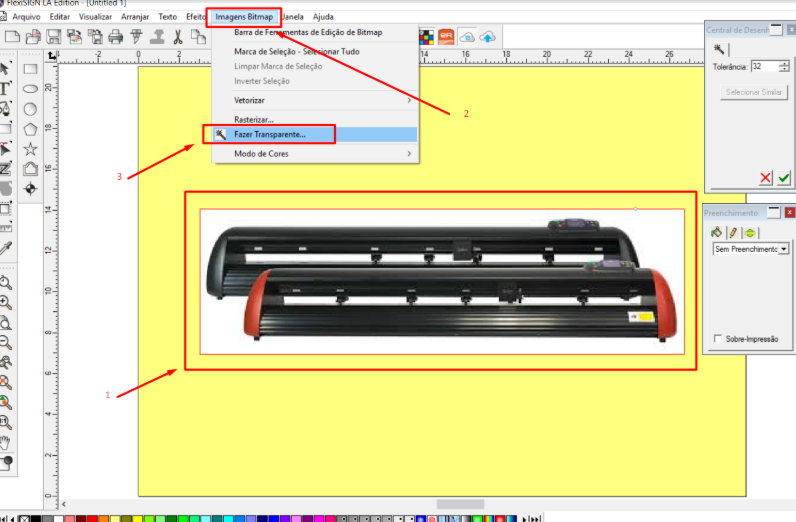Click the Tolerância value field

tap(765, 67)
